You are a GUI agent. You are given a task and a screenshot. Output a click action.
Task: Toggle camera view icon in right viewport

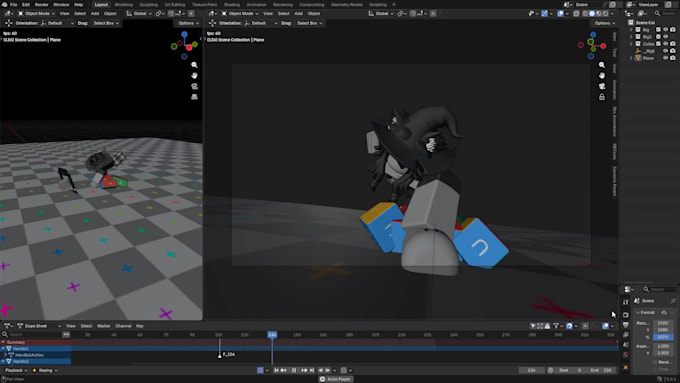tap(602, 86)
